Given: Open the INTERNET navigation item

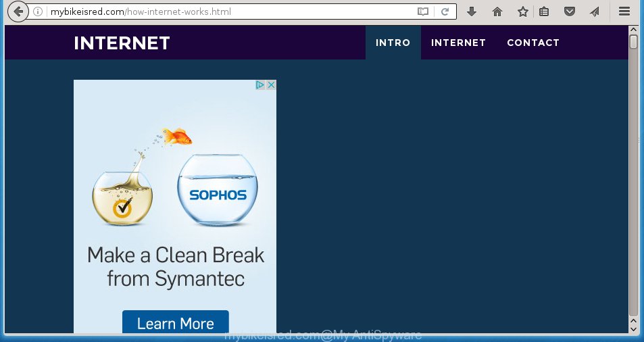Looking at the screenshot, I should (458, 43).
